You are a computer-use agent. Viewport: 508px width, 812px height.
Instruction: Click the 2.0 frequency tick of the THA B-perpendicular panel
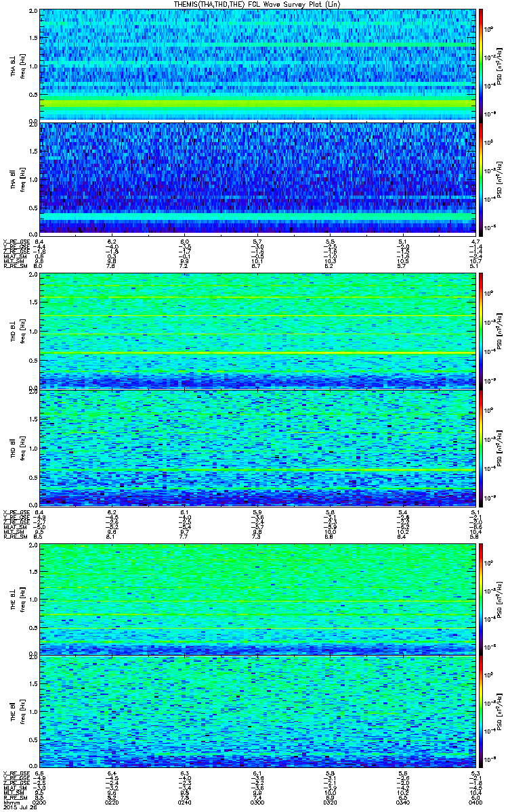pyautogui.click(x=34, y=12)
